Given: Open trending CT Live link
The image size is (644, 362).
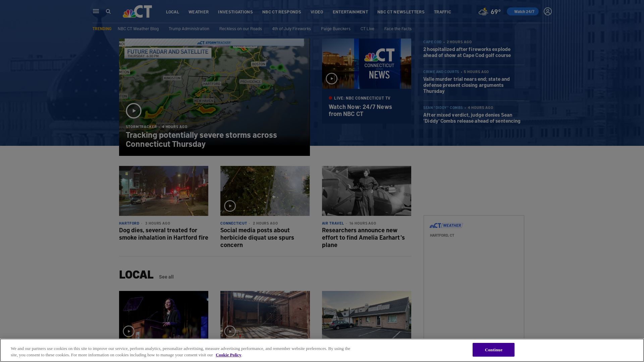Looking at the screenshot, I should coord(367,28).
